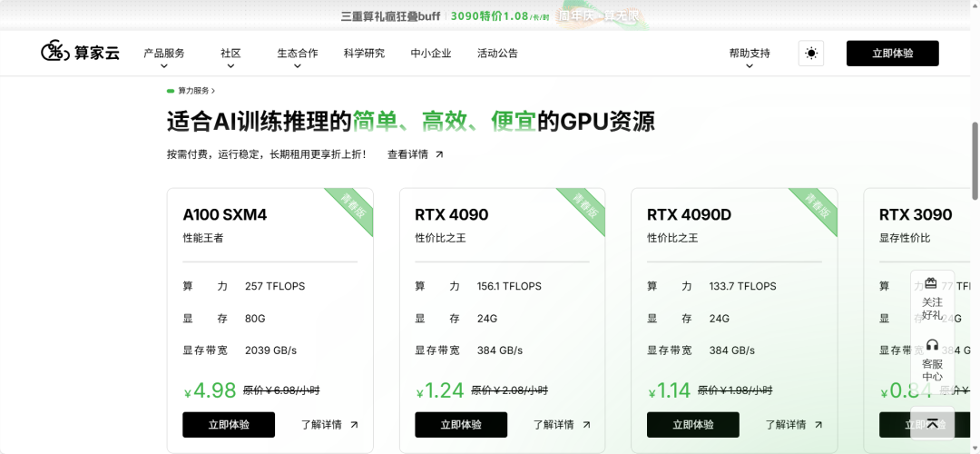Screen dimensions: 980x454
Task: Click the arrow icon in RTX 4090D 了解详情
Action: 818,425
